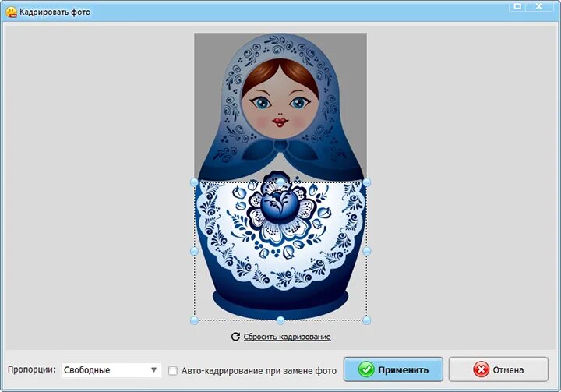Open the Пропорции dropdown showing Свободные

[111, 370]
